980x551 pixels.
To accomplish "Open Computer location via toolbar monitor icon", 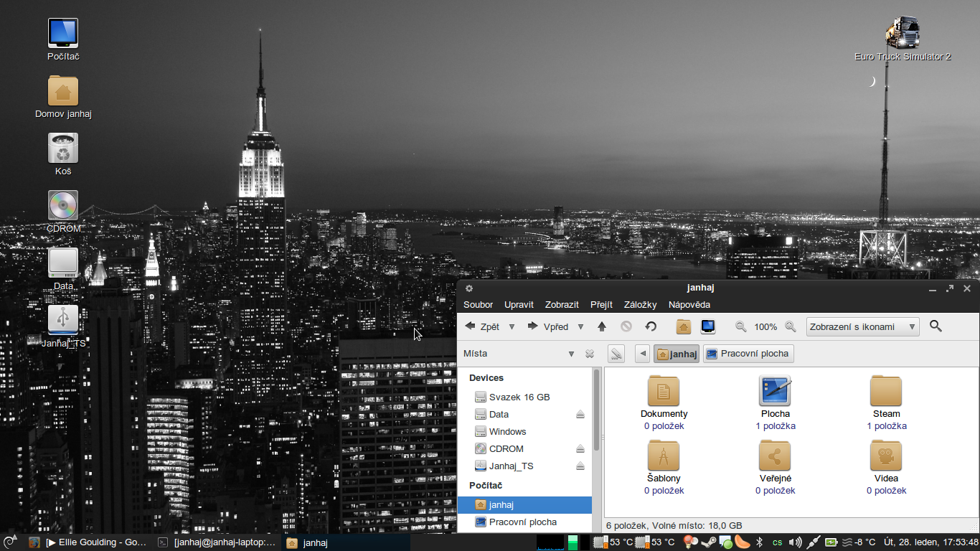I will click(708, 326).
